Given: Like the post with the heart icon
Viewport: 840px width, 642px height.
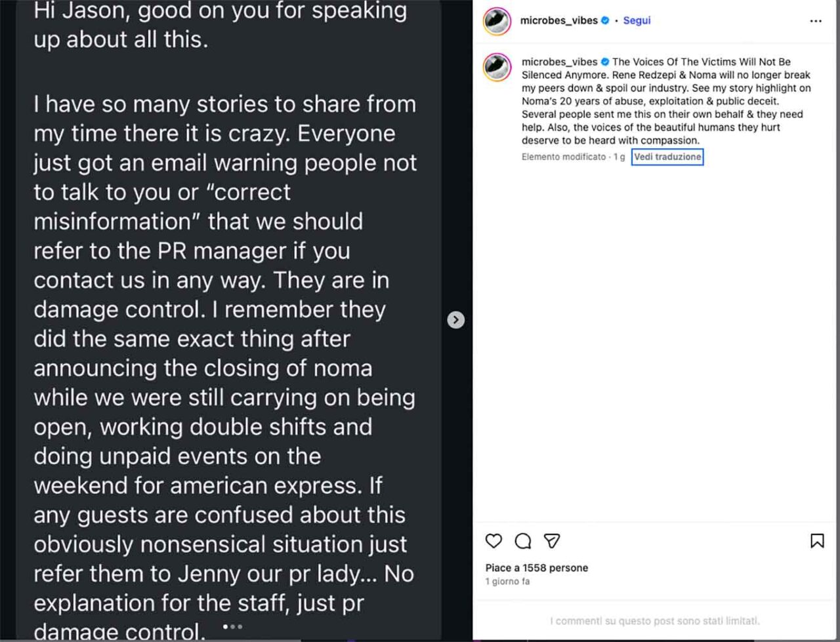Looking at the screenshot, I should pyautogui.click(x=493, y=541).
